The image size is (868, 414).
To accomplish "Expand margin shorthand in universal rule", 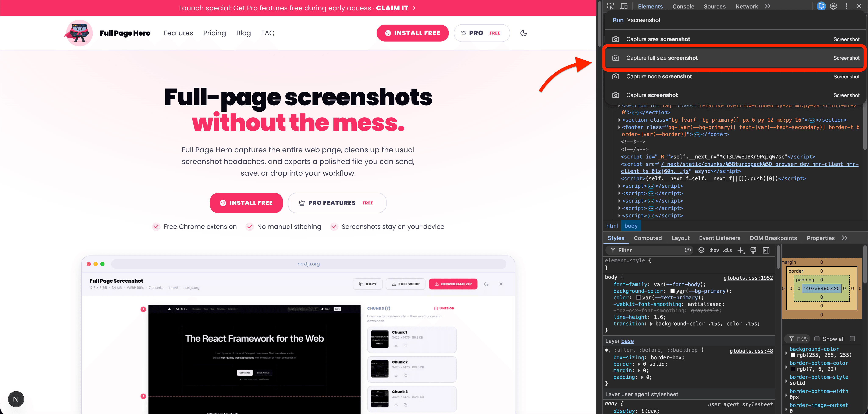I will [x=639, y=371].
